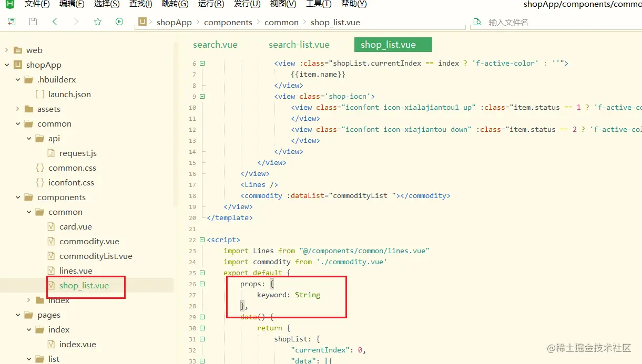This screenshot has height=364, width=642.
Task: Open the 查找(I) menu
Action: click(x=141, y=4)
